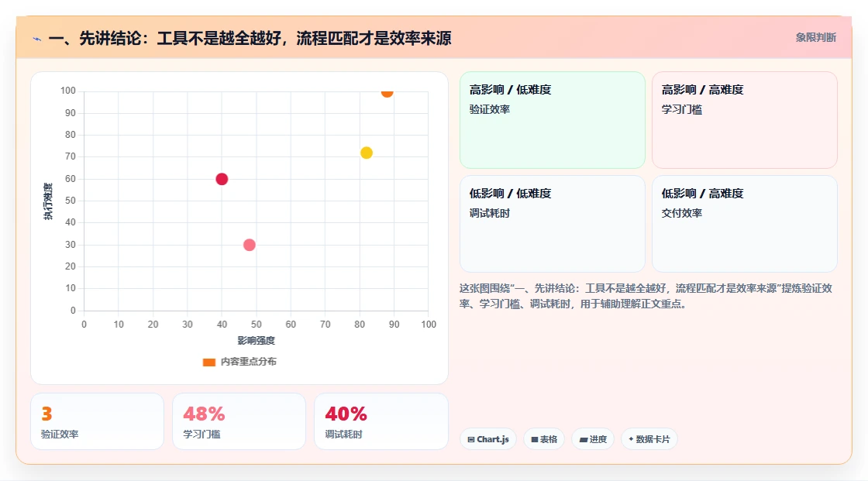Click the icon in the 表格 tag

[535, 439]
